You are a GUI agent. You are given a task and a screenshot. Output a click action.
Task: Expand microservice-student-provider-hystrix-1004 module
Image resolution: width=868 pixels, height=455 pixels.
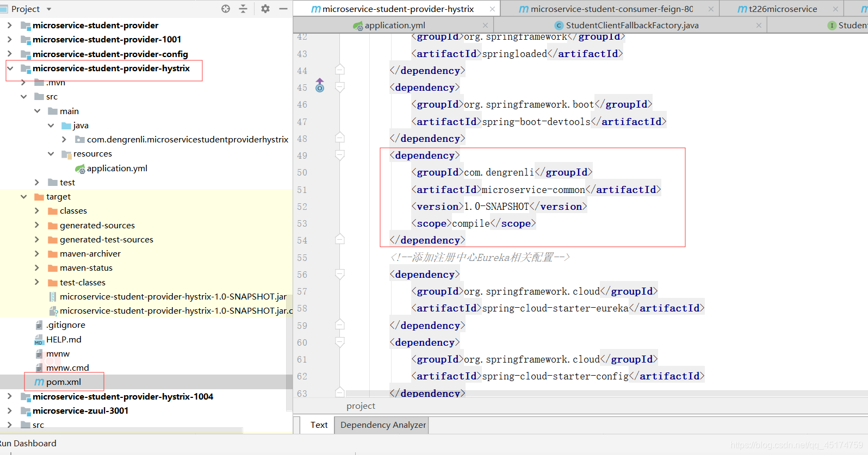coord(9,396)
